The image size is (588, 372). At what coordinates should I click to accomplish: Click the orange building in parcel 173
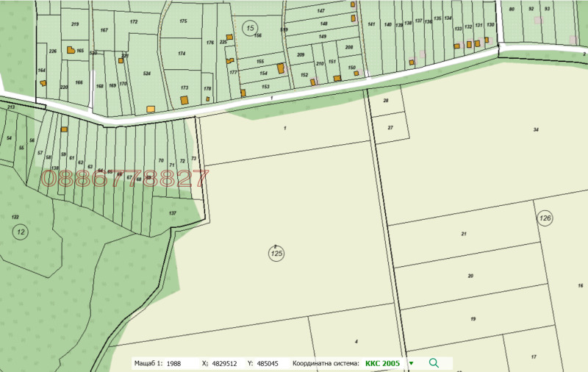coord(184,99)
